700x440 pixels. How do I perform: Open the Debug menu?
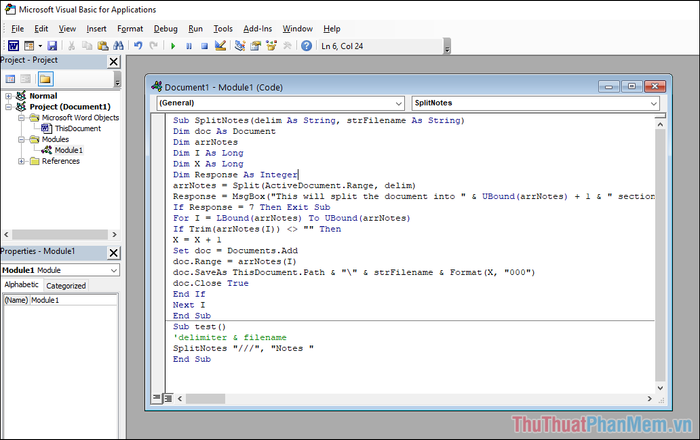(166, 29)
